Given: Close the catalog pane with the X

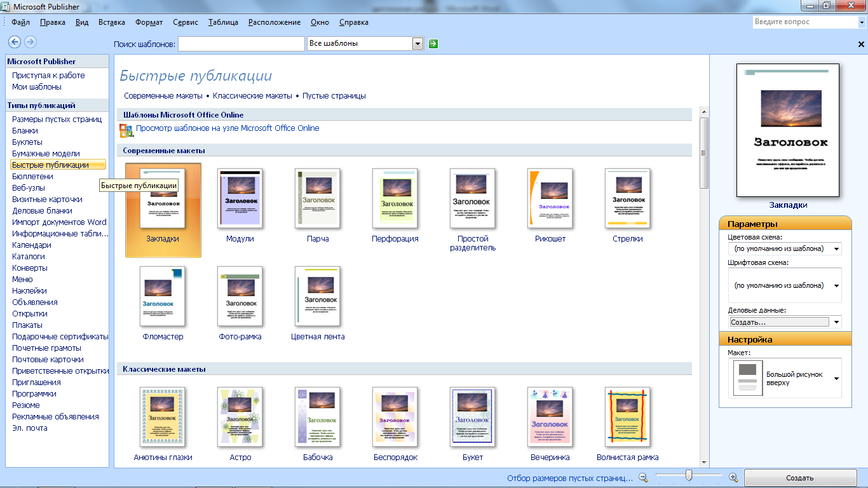Looking at the screenshot, I should [x=862, y=44].
